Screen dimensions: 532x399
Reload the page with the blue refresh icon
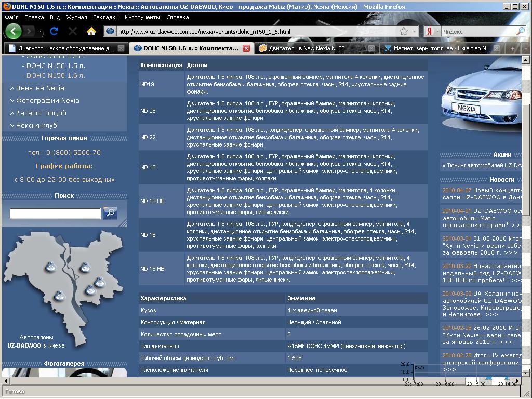[x=54, y=31]
